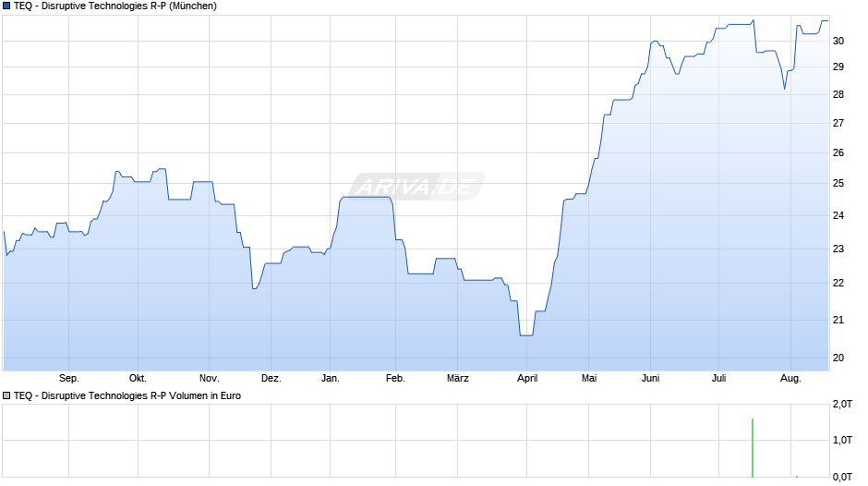This screenshot has height=486, width=868.
Task: Click the price axis value 22
Action: pyautogui.click(x=838, y=283)
